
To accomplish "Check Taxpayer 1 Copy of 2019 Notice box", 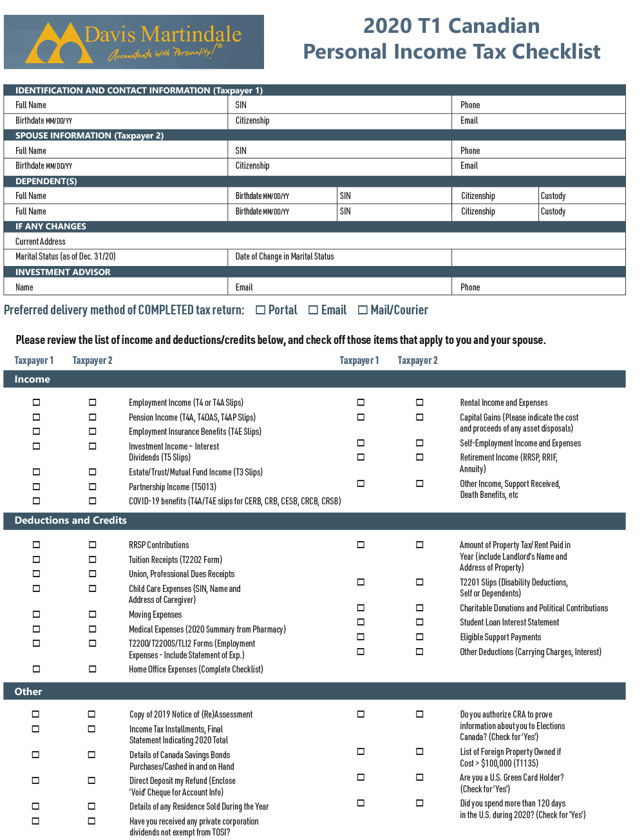I will [36, 714].
